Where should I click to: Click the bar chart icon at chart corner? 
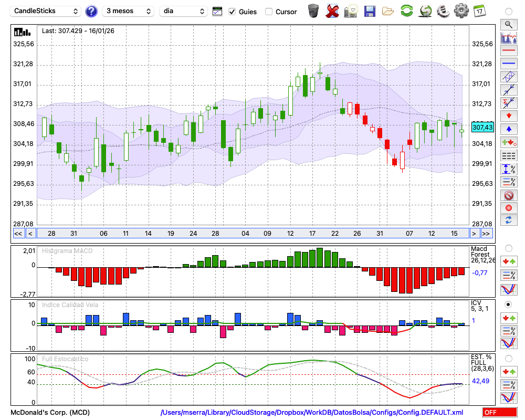[22, 32]
